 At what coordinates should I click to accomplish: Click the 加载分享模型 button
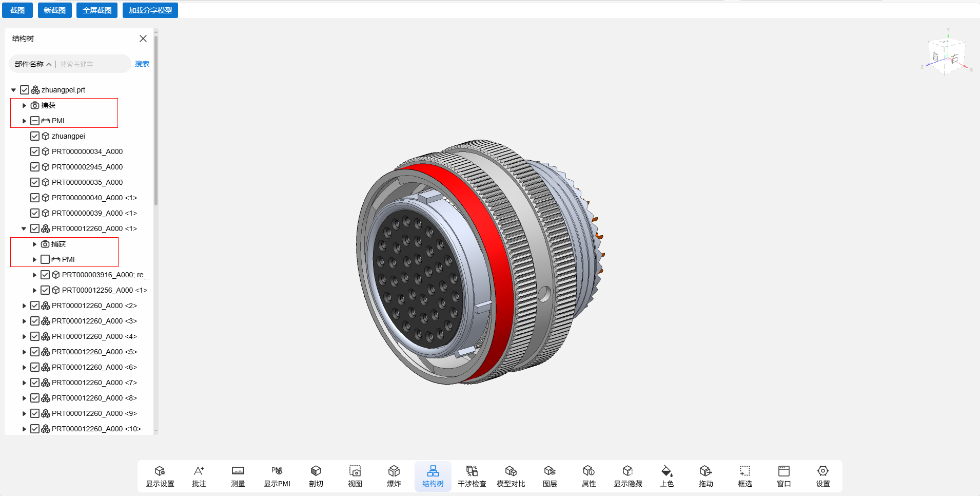point(150,10)
